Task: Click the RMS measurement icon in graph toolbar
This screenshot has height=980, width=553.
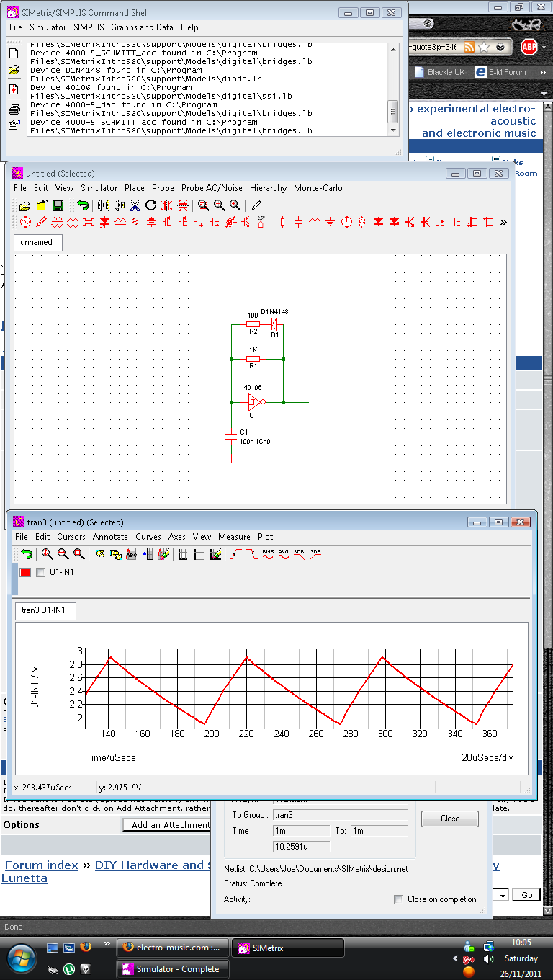Action: tap(268, 554)
